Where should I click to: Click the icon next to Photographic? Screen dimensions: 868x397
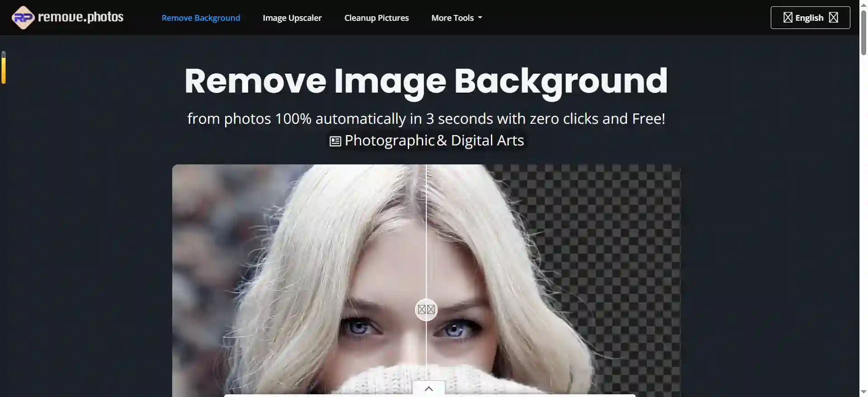(335, 141)
